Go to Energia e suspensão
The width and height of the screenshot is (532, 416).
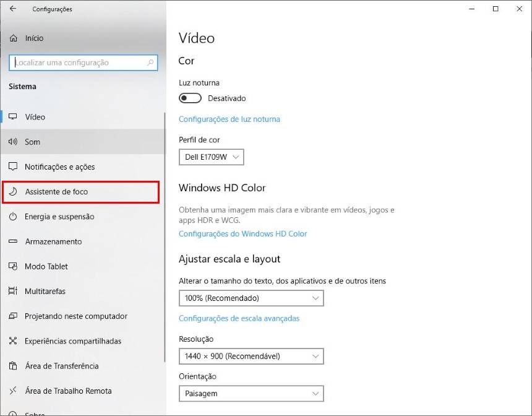coord(82,216)
